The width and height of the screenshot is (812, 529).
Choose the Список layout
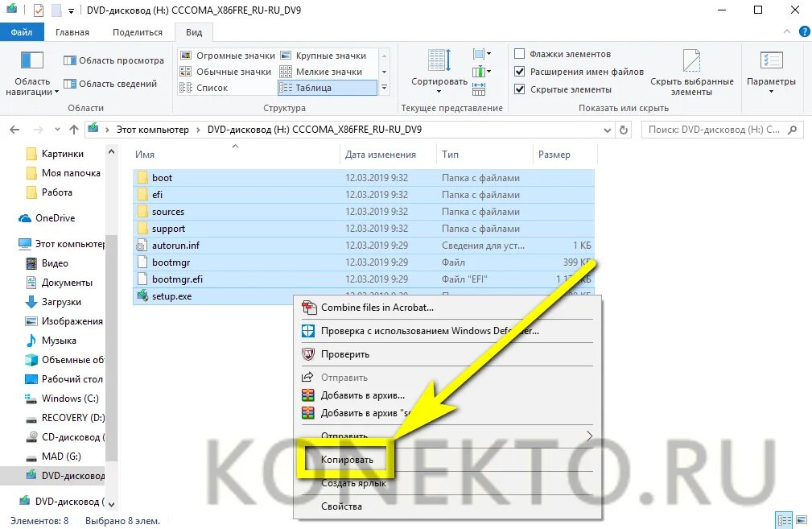[x=204, y=88]
